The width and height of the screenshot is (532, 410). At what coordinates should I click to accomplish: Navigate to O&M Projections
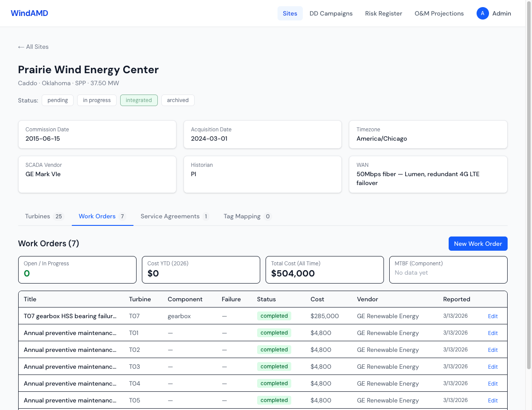tap(439, 13)
